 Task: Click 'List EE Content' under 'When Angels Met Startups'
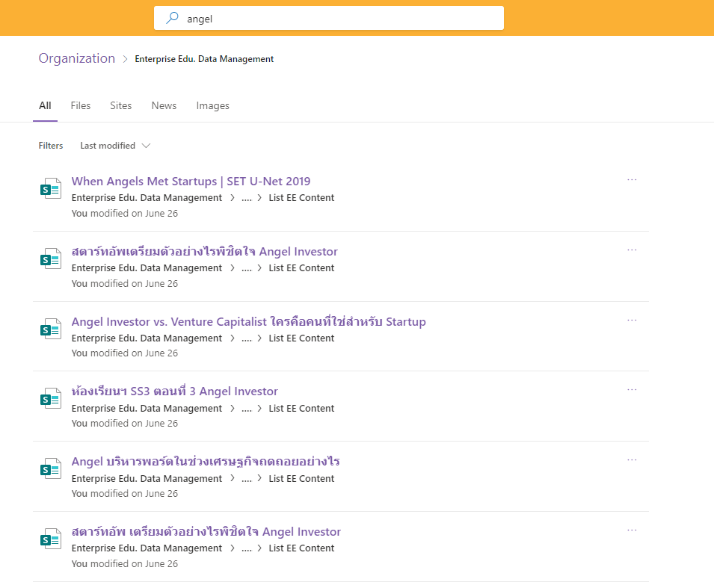click(301, 198)
